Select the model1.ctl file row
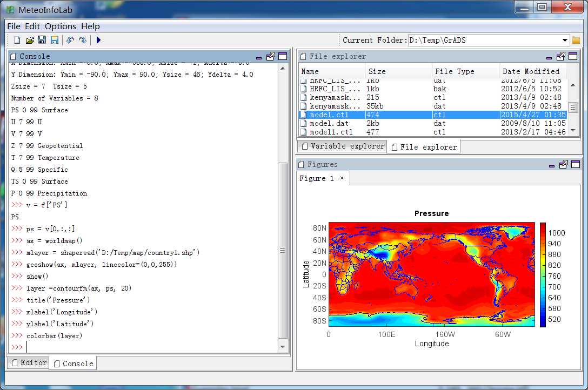588x390 pixels. coord(433,132)
